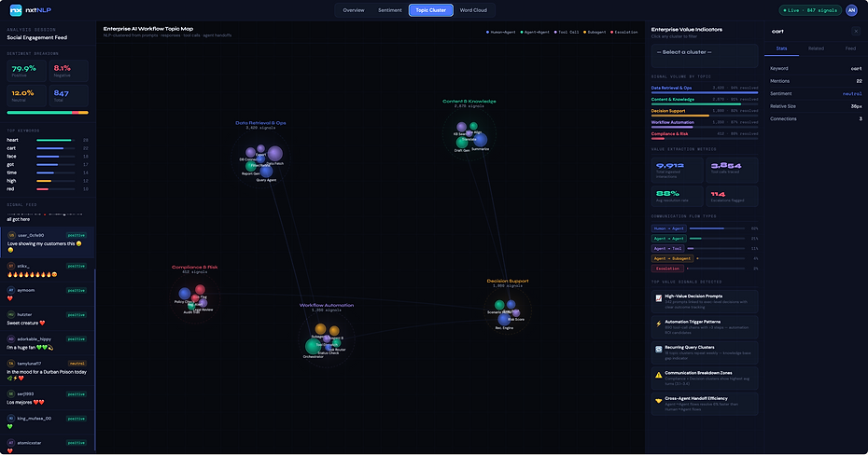Viewport: 868px width, 455px height.
Task: Select the Rec. Engine node bubble
Action: [504, 319]
